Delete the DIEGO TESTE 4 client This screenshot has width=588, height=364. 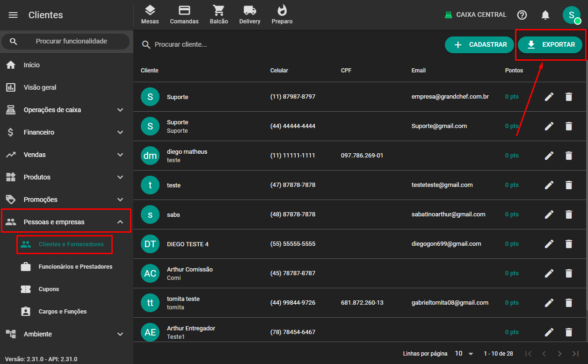[569, 244]
